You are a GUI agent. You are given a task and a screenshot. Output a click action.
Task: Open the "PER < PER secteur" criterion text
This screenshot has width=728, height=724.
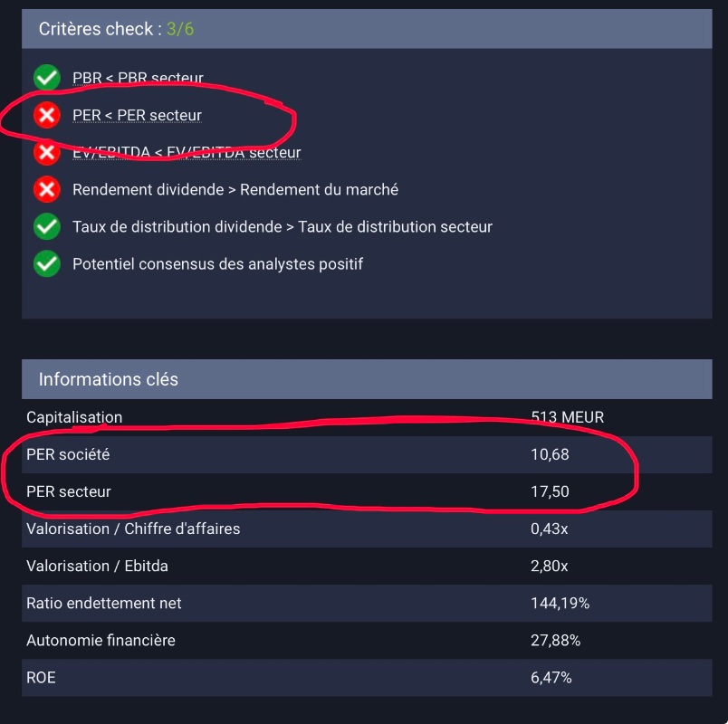[137, 115]
